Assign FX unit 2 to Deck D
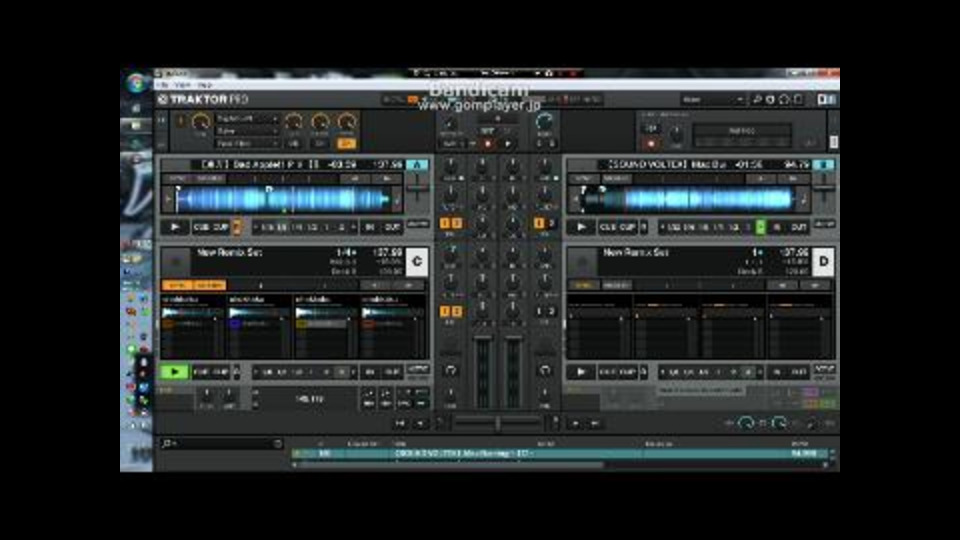960x540 pixels. click(551, 312)
